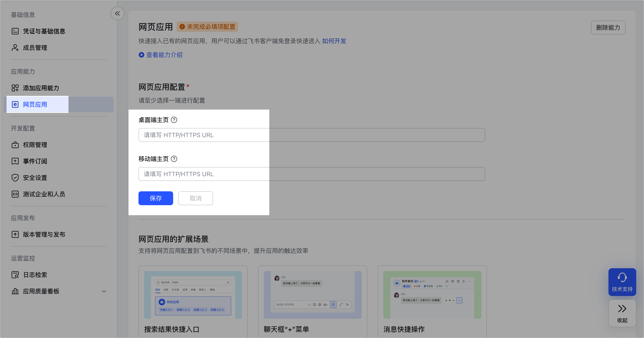Select the 网页应用 sidebar icon
The height and width of the screenshot is (338, 644).
coord(15,104)
